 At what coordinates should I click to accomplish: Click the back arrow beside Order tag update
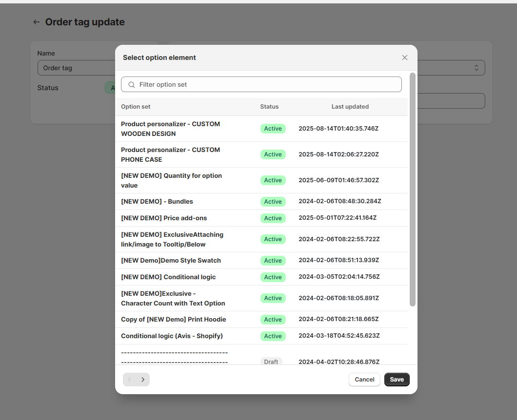tap(36, 22)
